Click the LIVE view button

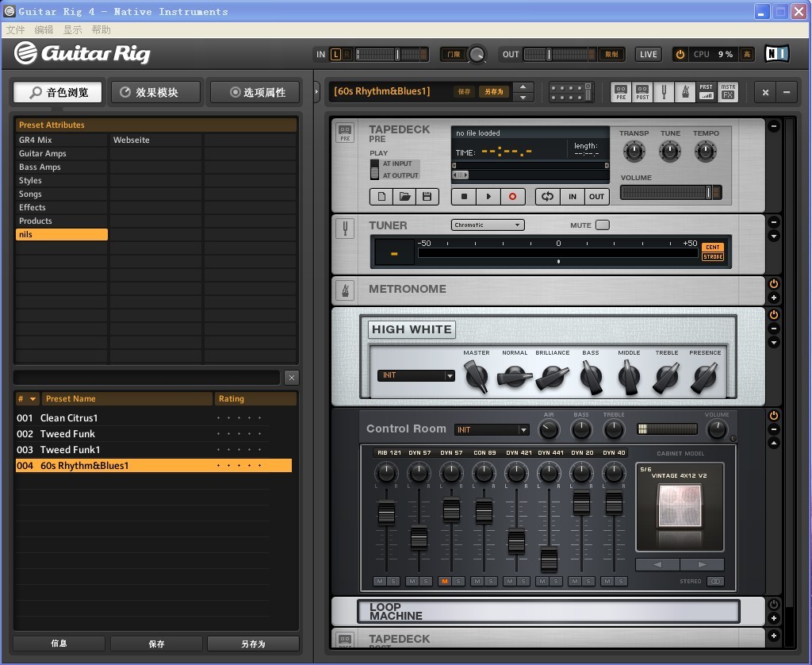coord(648,54)
